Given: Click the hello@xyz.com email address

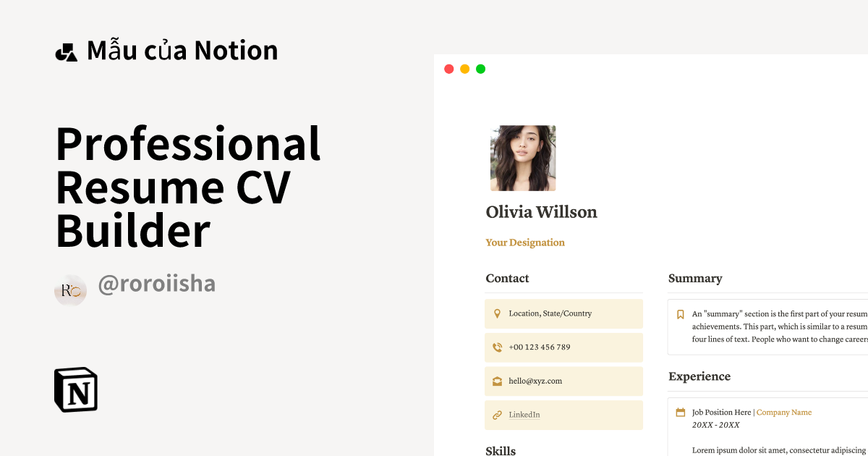Looking at the screenshot, I should pyautogui.click(x=535, y=380).
